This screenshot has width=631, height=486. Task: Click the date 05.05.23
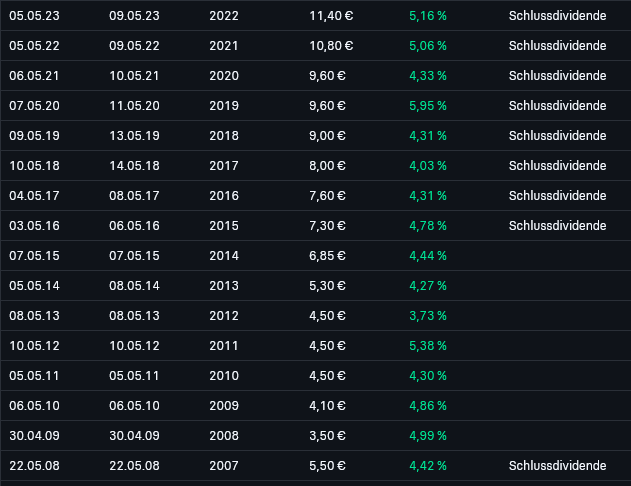click(34, 16)
